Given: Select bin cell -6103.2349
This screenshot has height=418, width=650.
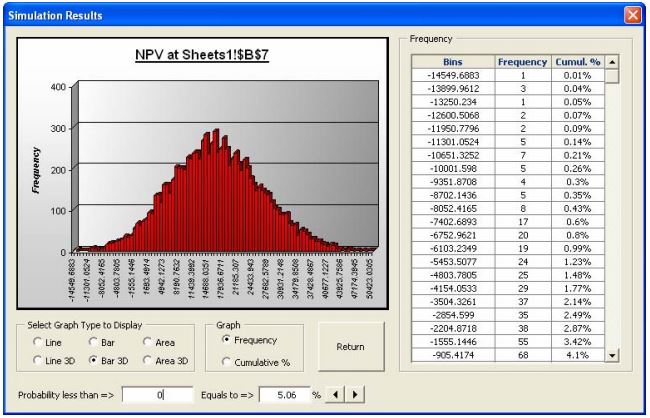Looking at the screenshot, I should coord(453,248).
